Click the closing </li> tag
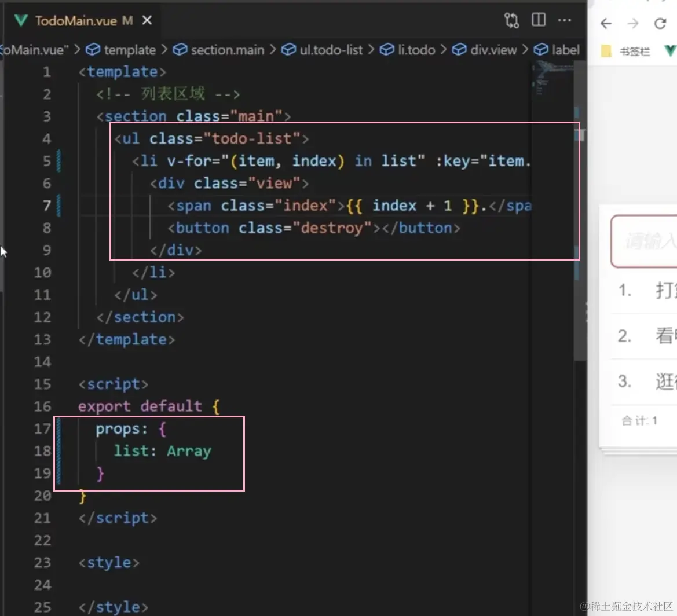The height and width of the screenshot is (616, 677). coord(153,272)
